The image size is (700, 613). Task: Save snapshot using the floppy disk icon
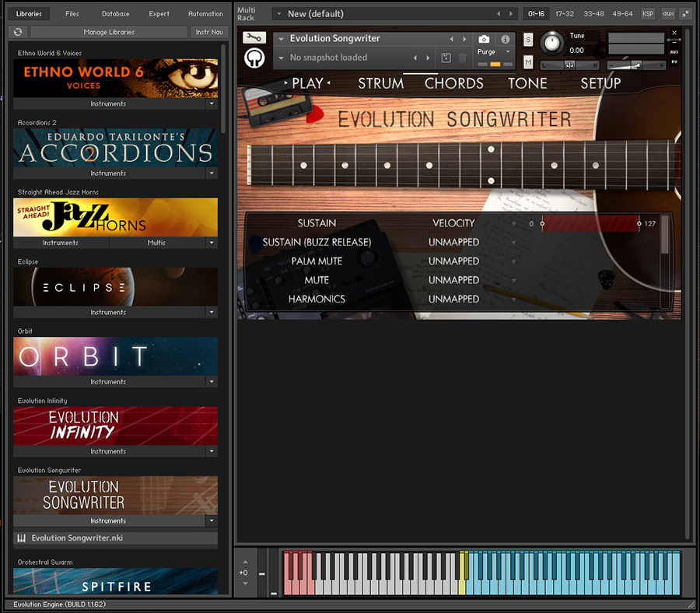[x=446, y=58]
